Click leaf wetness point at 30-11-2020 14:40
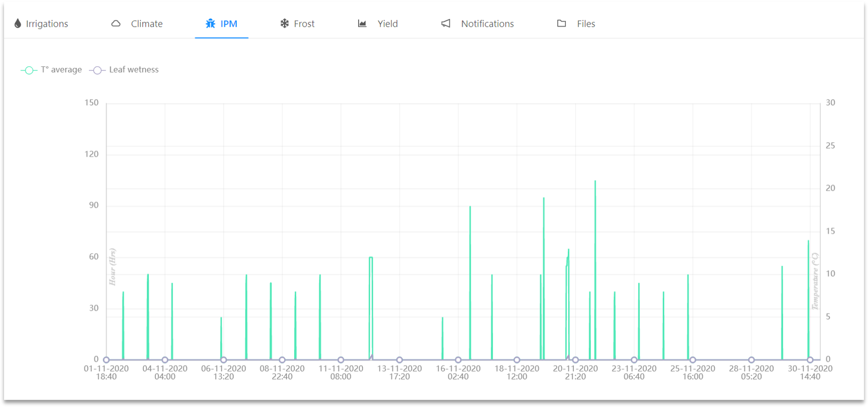The height and width of the screenshot is (407, 868). [x=810, y=360]
